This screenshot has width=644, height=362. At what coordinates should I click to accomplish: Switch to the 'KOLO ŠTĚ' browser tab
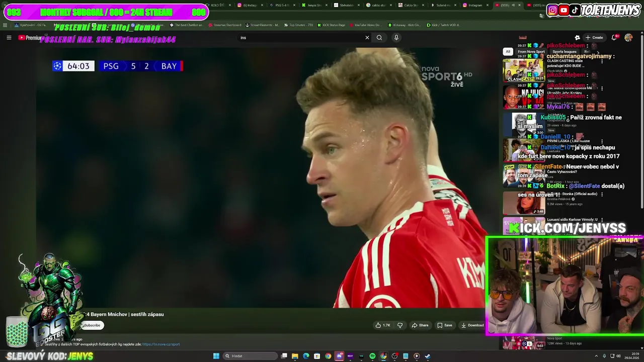click(217, 5)
